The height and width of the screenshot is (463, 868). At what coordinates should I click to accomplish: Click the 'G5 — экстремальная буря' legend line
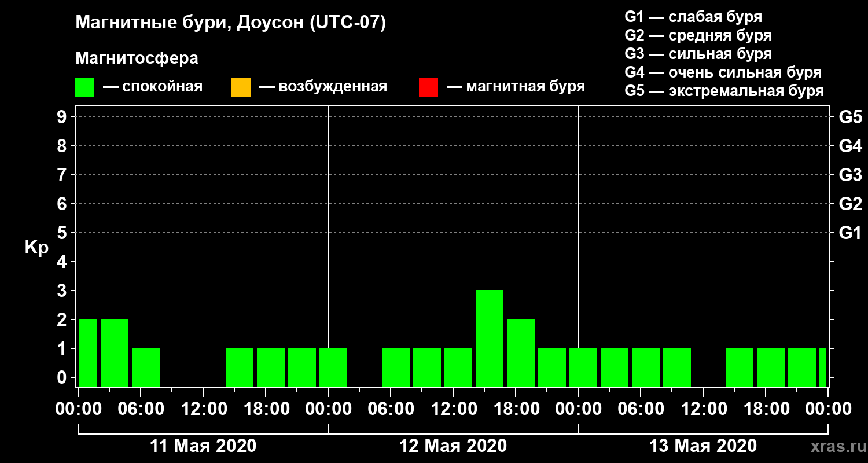[724, 91]
